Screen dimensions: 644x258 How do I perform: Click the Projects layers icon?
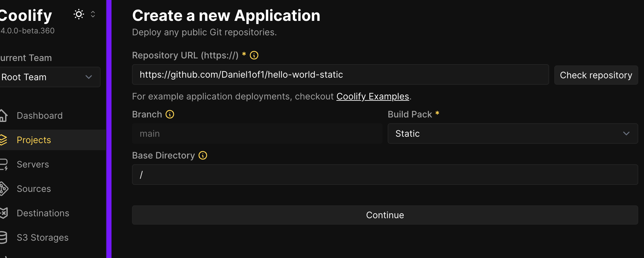[3, 140]
